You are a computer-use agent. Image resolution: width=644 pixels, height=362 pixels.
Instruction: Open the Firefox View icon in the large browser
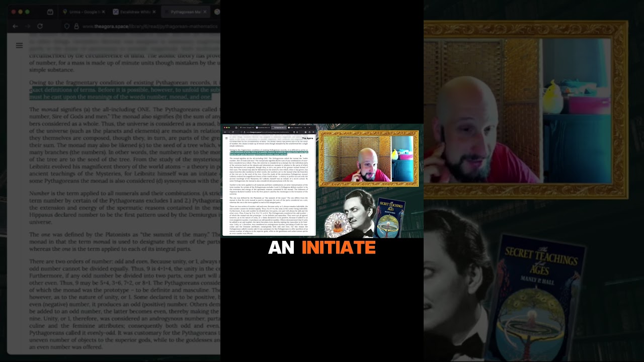click(50, 12)
